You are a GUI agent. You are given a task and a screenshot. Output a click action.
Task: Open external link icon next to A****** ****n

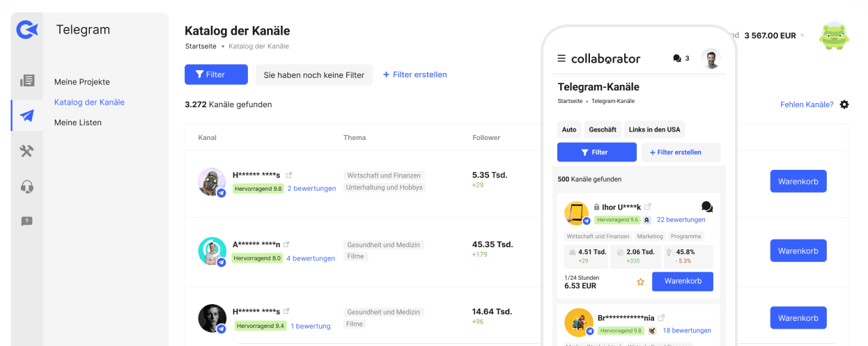[x=286, y=244]
